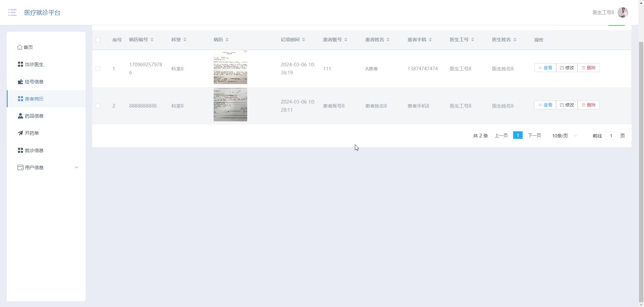
Task: Open 出诊医生 menu item
Action: (x=46, y=64)
